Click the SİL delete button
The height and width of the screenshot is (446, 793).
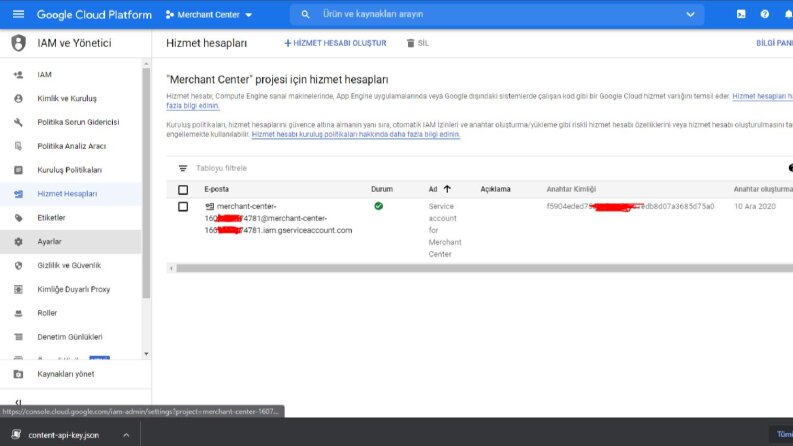(x=418, y=43)
